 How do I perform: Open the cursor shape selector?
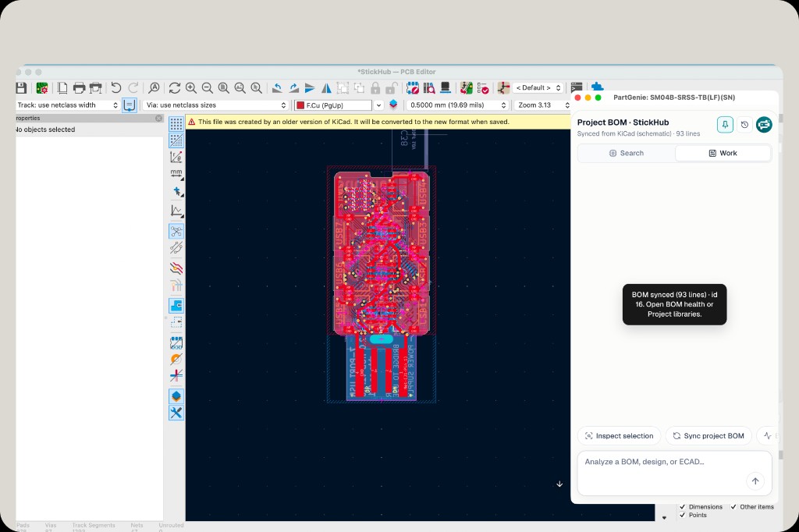click(x=176, y=191)
